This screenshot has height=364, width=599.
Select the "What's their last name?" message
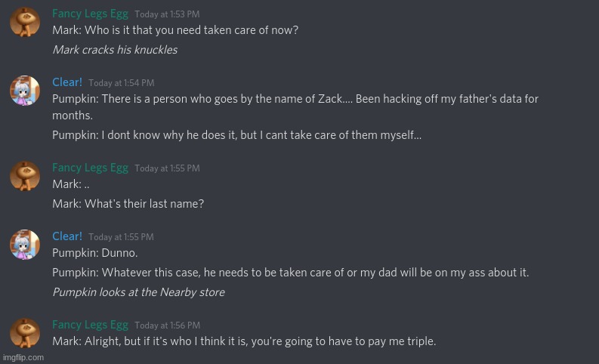coord(128,204)
